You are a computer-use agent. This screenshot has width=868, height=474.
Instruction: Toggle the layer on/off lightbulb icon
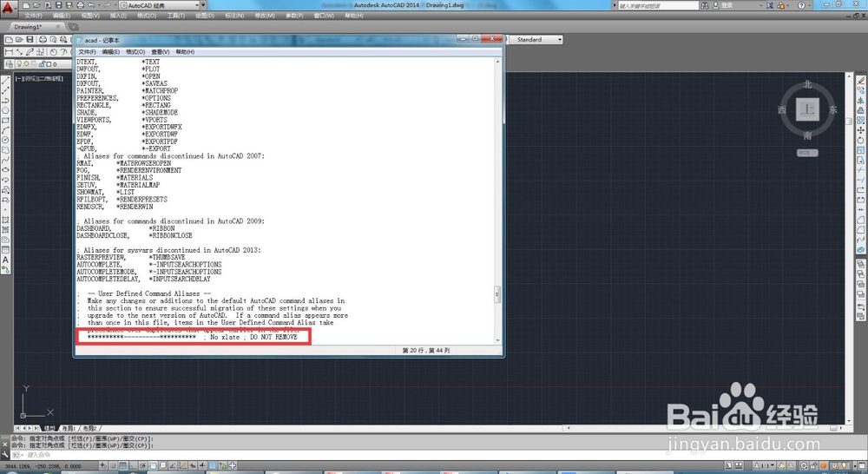click(19, 63)
